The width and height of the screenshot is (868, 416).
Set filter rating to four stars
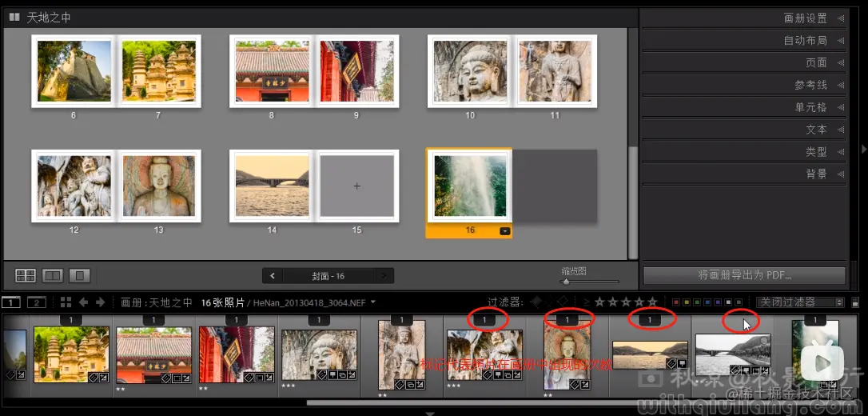[639, 302]
